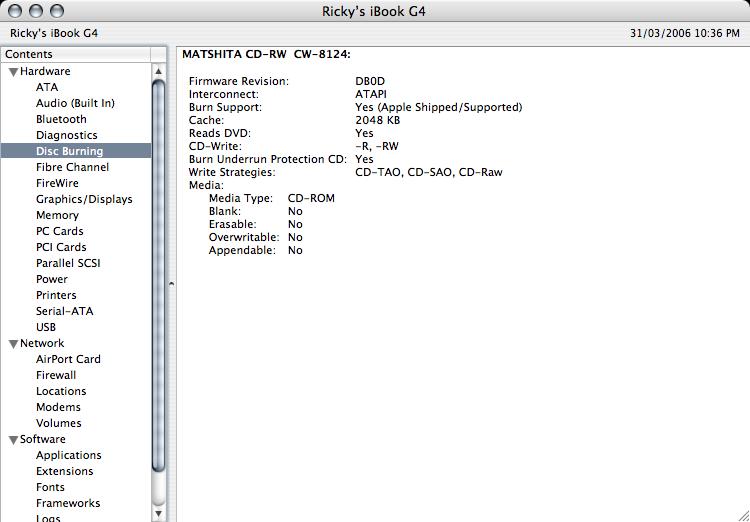
Task: Select Audio (Built In) item
Action: coord(75,103)
